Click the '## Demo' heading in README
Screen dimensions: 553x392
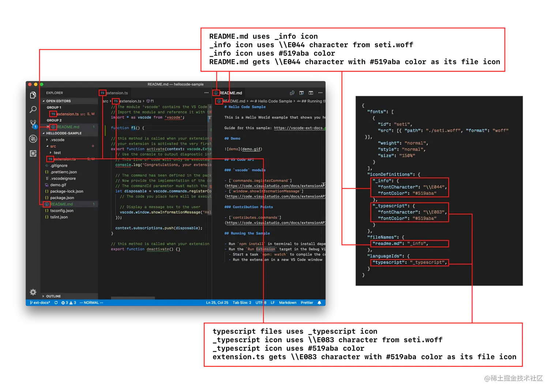pyautogui.click(x=232, y=139)
